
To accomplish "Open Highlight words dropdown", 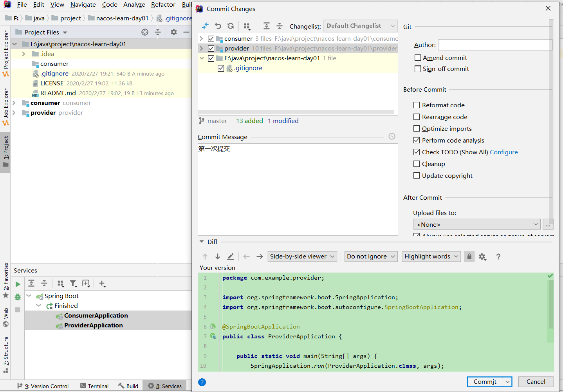I will coord(431,257).
